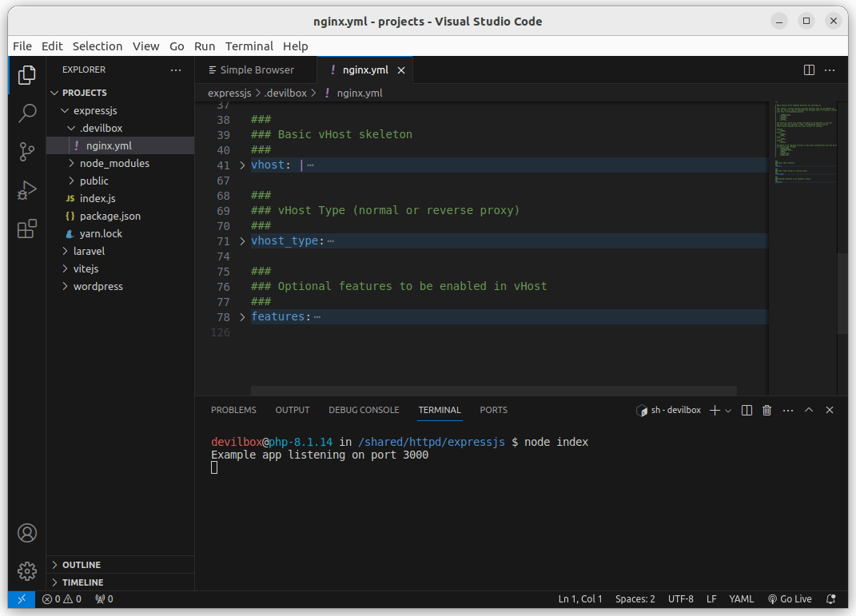Open the Run and Debug view
The image size is (856, 616).
[27, 190]
